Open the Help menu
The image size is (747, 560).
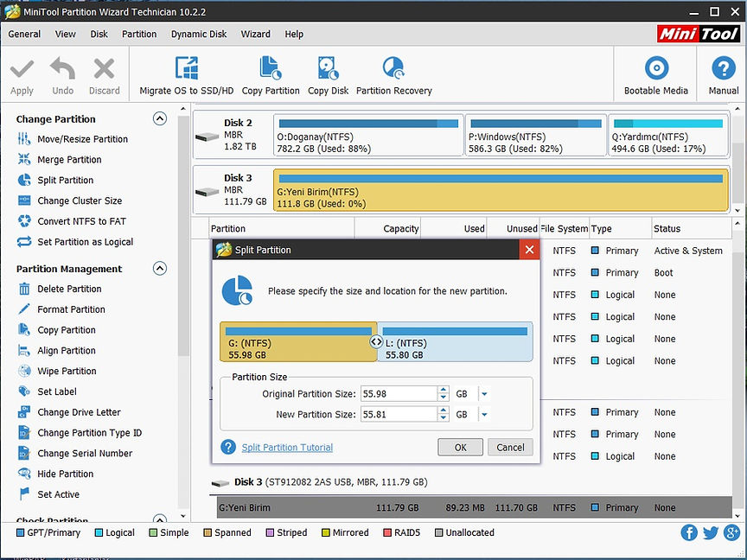click(x=294, y=34)
